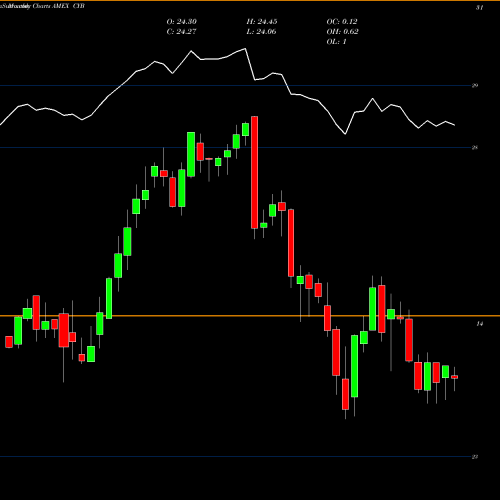This screenshot has height=500, width=500.
Task: Click the OH: 0.62 value
Action: pyautogui.click(x=342, y=32)
